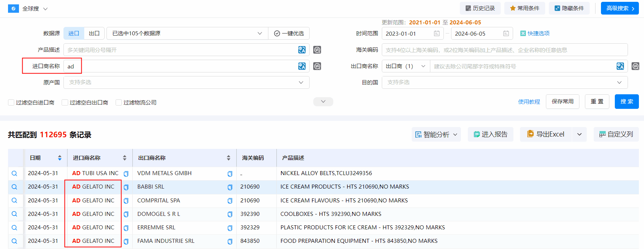Copy the exporter name VDM METALS GMBH
Viewport: 644px width, 249px height.
click(x=230, y=174)
